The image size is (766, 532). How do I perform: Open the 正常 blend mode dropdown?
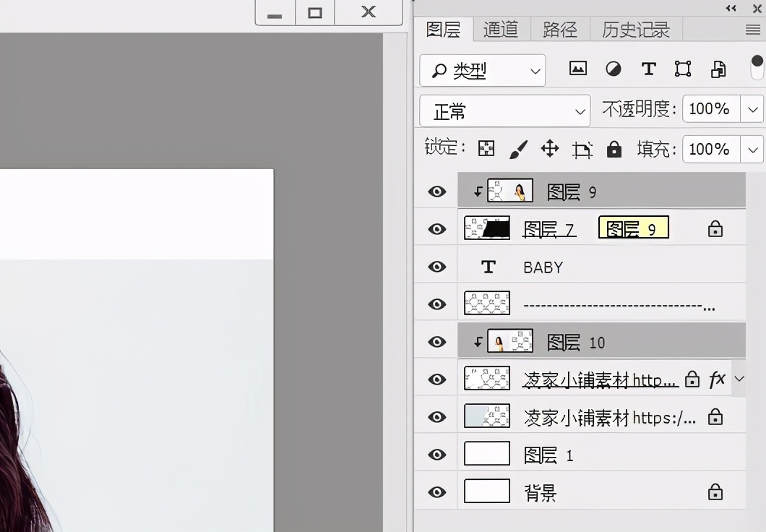coord(504,111)
